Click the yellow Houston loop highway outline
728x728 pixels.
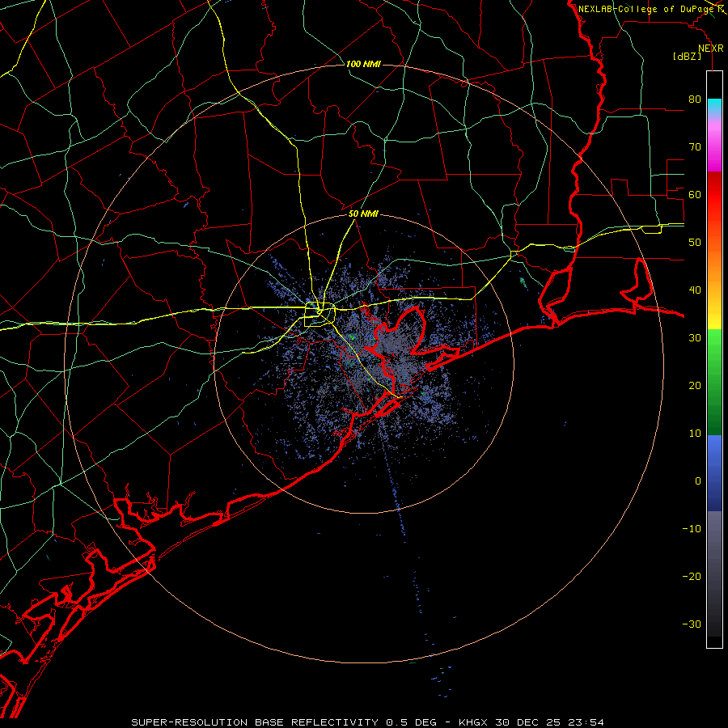pos(320,315)
